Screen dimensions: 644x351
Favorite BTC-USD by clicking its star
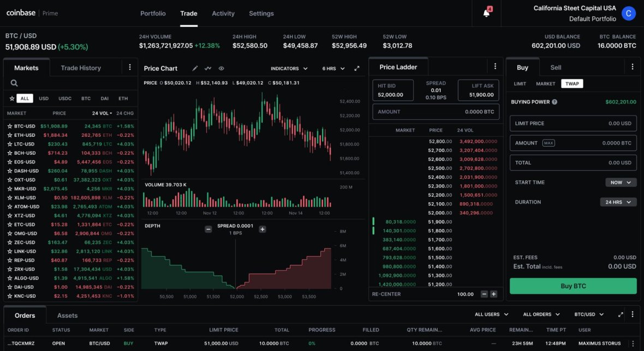coord(10,126)
